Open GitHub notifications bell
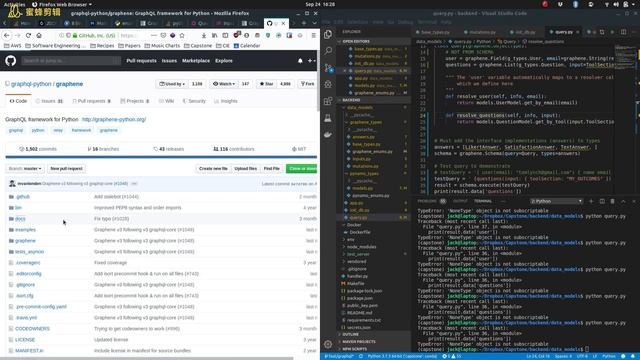The image size is (640, 360). tap(300, 61)
